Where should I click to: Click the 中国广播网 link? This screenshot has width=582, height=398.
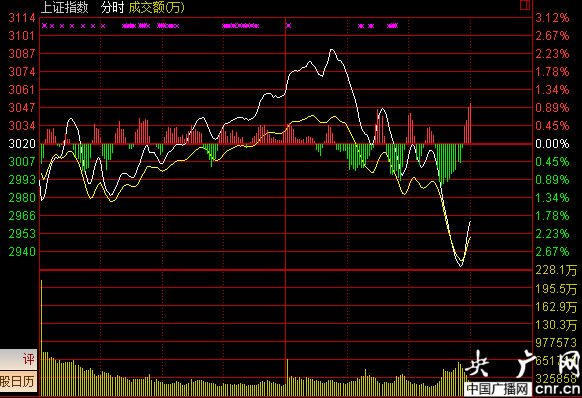coord(497,389)
